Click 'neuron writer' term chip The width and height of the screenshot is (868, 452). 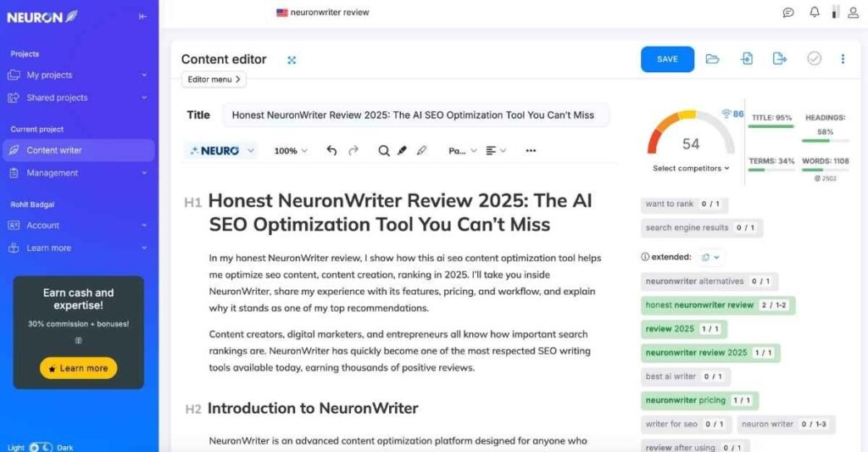pos(786,424)
